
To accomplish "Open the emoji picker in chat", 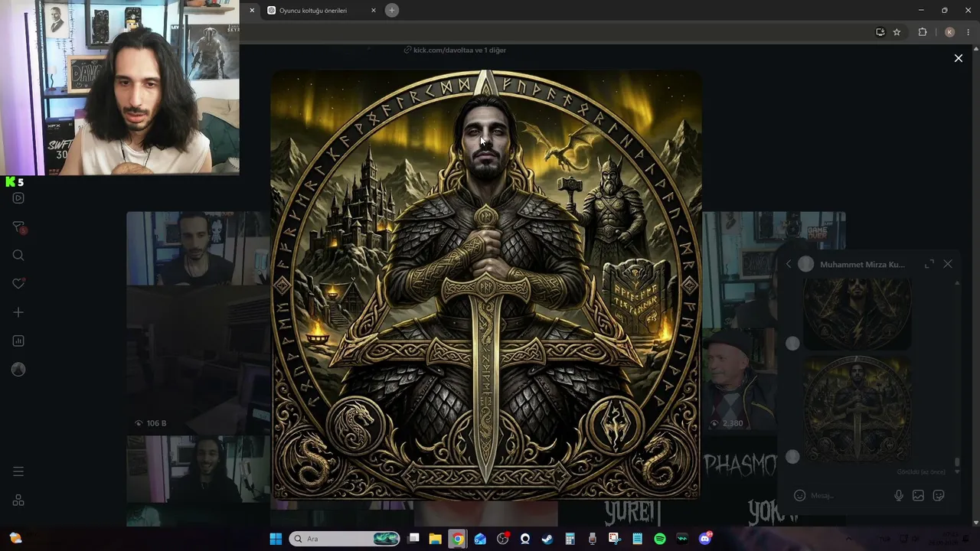I will (799, 495).
